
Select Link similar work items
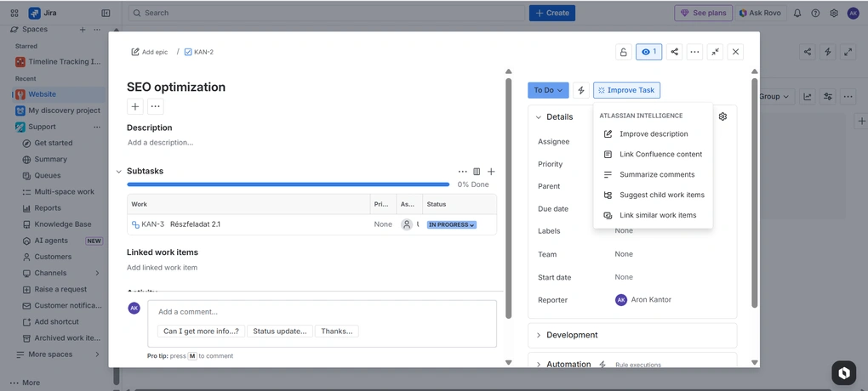coord(653,215)
